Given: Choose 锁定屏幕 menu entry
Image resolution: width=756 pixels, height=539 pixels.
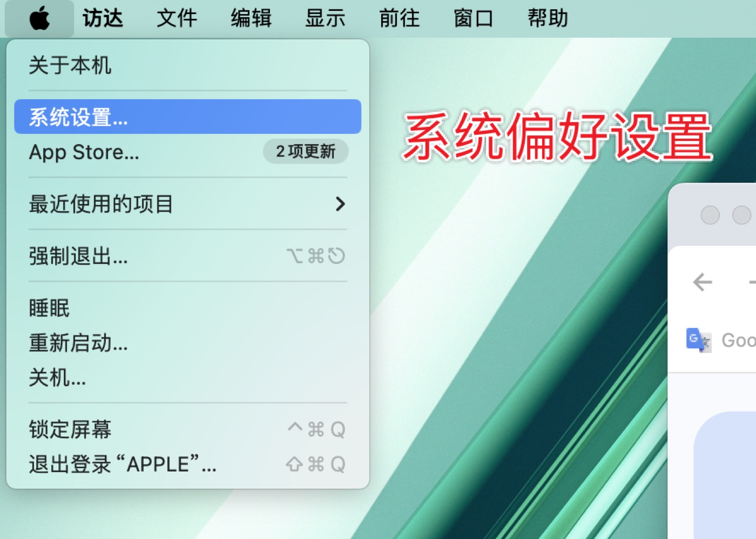Looking at the screenshot, I should tap(187, 429).
